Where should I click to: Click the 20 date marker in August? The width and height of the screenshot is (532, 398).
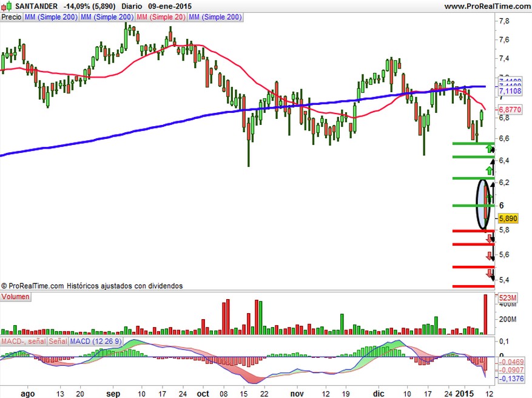pos(80,394)
